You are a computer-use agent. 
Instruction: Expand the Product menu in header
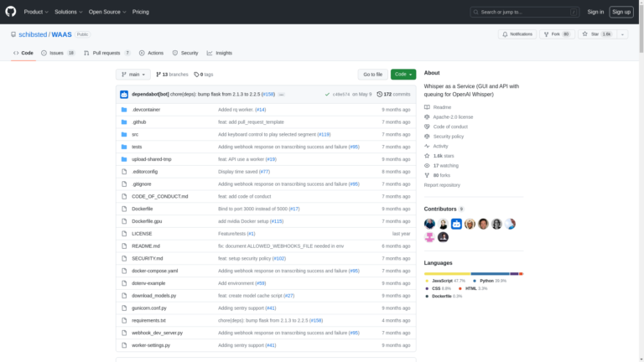click(35, 12)
